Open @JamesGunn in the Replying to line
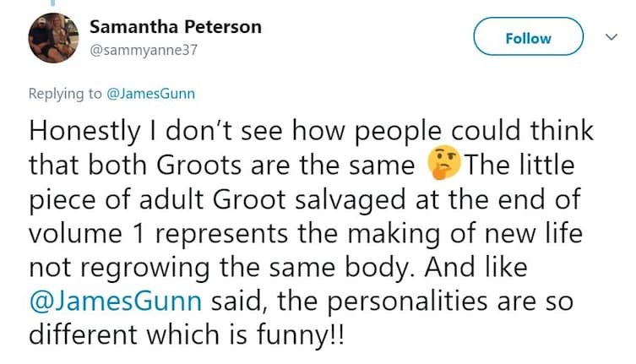This screenshot has height=364, width=636. pos(150,94)
